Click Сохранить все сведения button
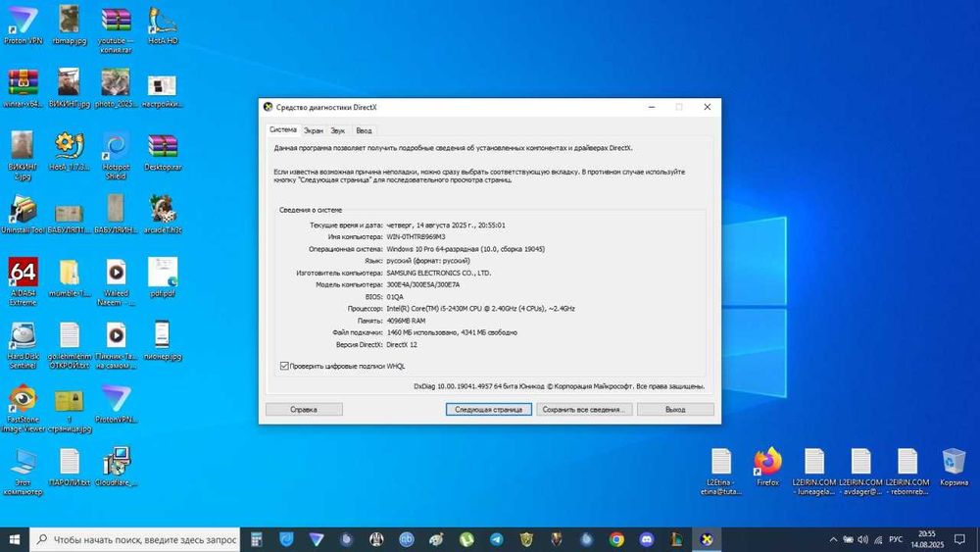 (584, 410)
